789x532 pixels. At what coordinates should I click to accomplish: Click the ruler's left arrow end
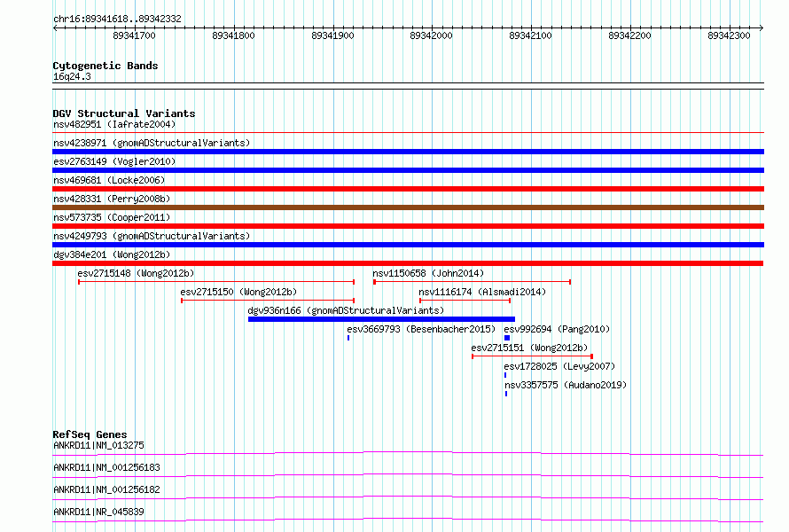tap(55, 27)
